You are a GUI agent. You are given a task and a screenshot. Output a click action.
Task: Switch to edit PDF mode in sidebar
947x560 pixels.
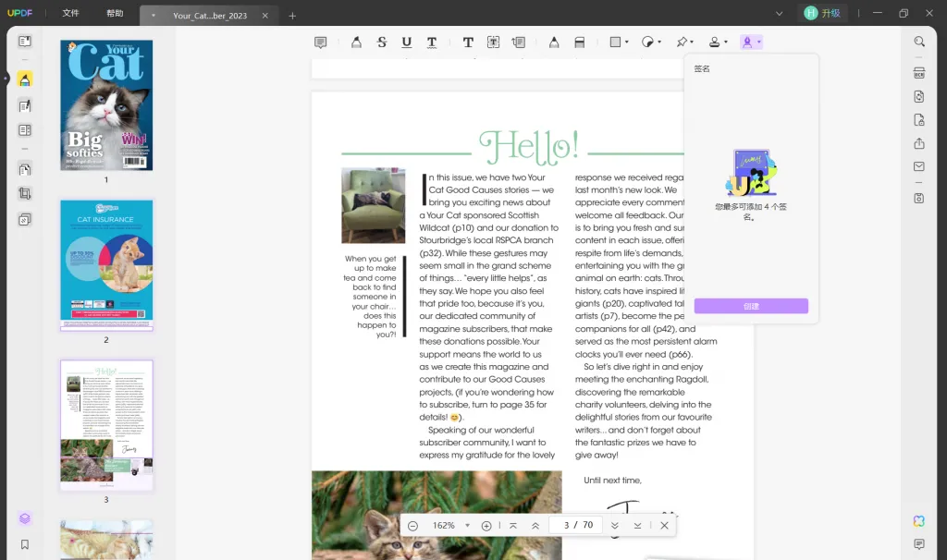[x=25, y=106]
